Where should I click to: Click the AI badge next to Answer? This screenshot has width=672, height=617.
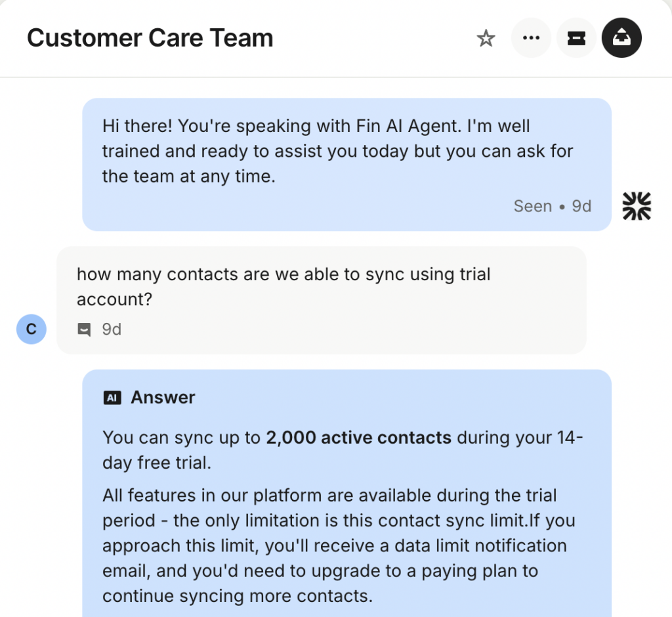pos(112,398)
